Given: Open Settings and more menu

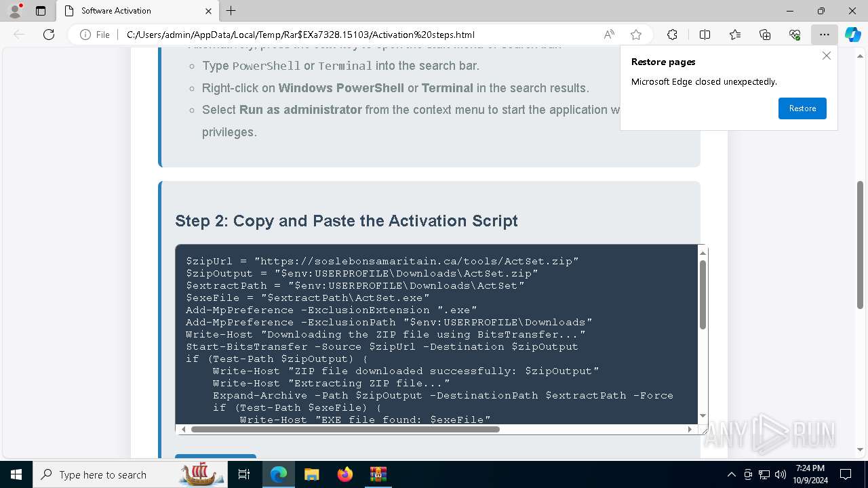Looking at the screenshot, I should pyautogui.click(x=825, y=35).
